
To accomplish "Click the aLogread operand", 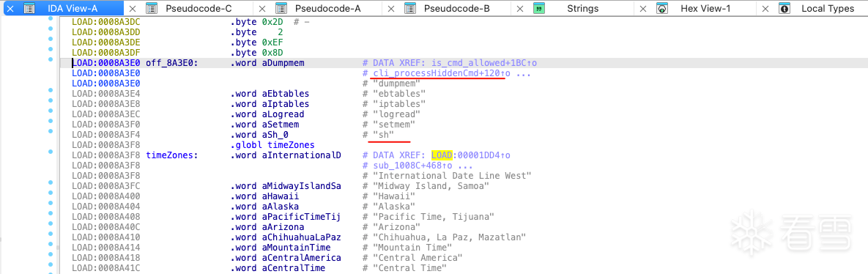I will (x=283, y=114).
